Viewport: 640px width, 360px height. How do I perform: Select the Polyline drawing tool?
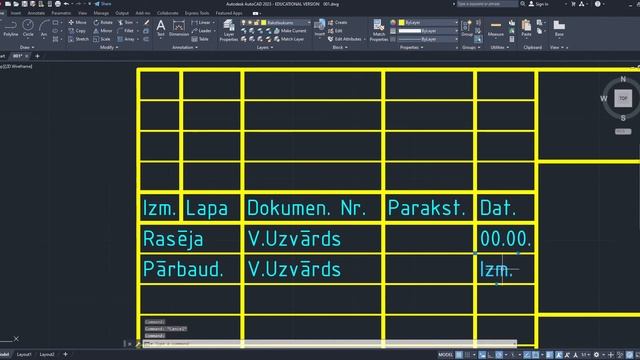pyautogui.click(x=11, y=29)
